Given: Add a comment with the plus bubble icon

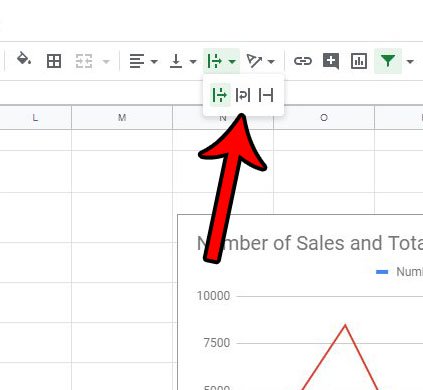Looking at the screenshot, I should [x=331, y=61].
